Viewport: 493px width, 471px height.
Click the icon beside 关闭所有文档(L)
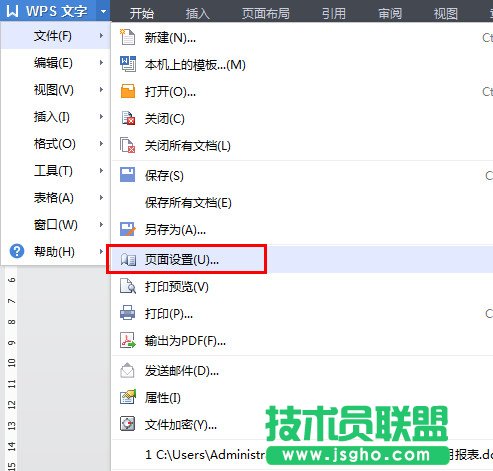coord(128,145)
